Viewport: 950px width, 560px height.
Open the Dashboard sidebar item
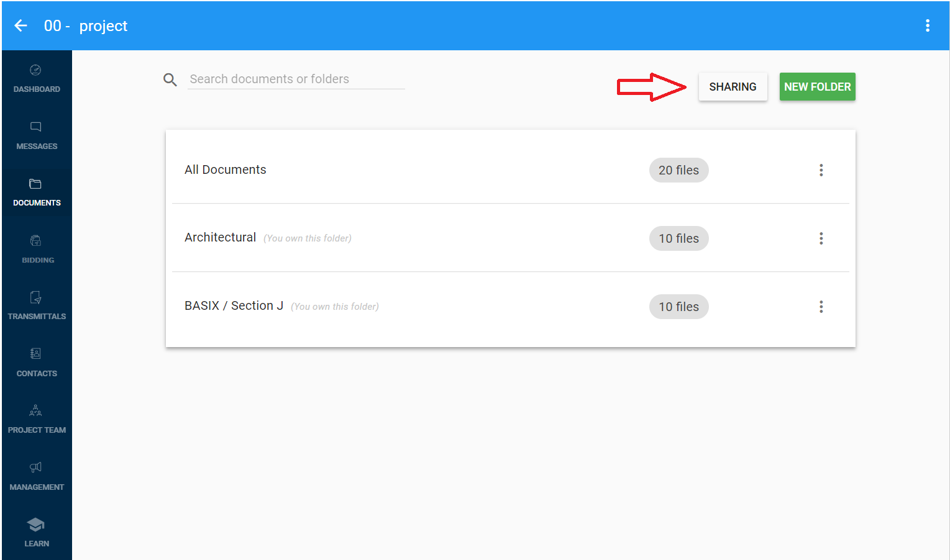coord(37,79)
